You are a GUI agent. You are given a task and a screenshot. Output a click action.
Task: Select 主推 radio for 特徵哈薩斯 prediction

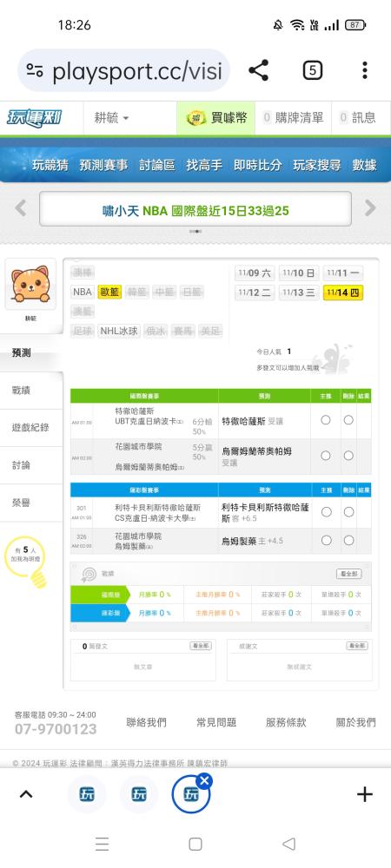(326, 420)
